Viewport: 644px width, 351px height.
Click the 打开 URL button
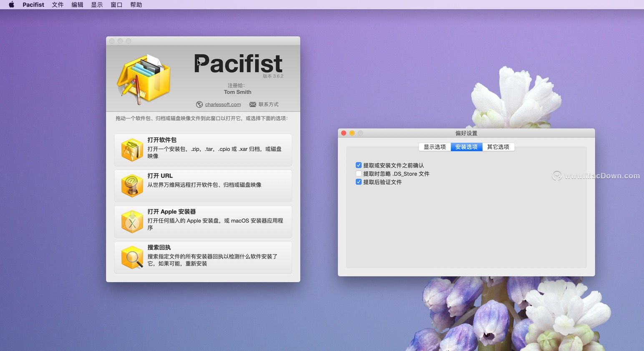203,186
